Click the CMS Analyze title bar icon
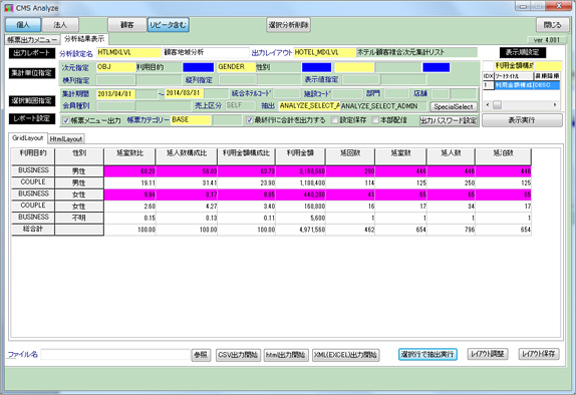 click(9, 8)
